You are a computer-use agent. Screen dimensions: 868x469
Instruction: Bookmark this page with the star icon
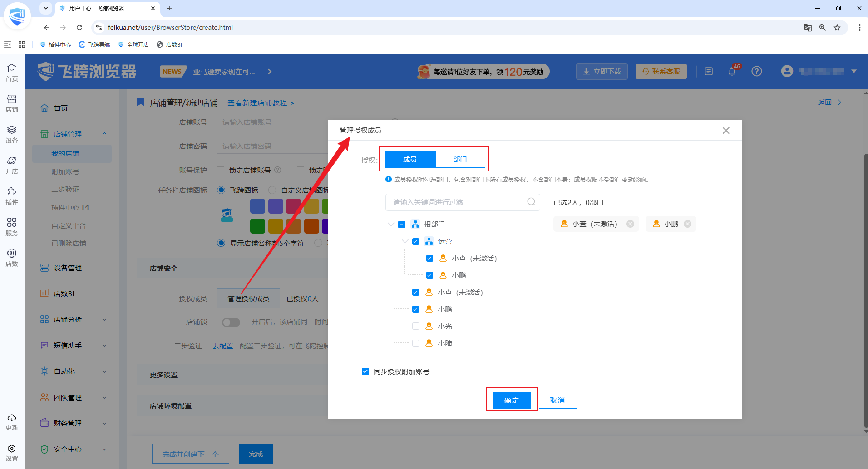(837, 28)
